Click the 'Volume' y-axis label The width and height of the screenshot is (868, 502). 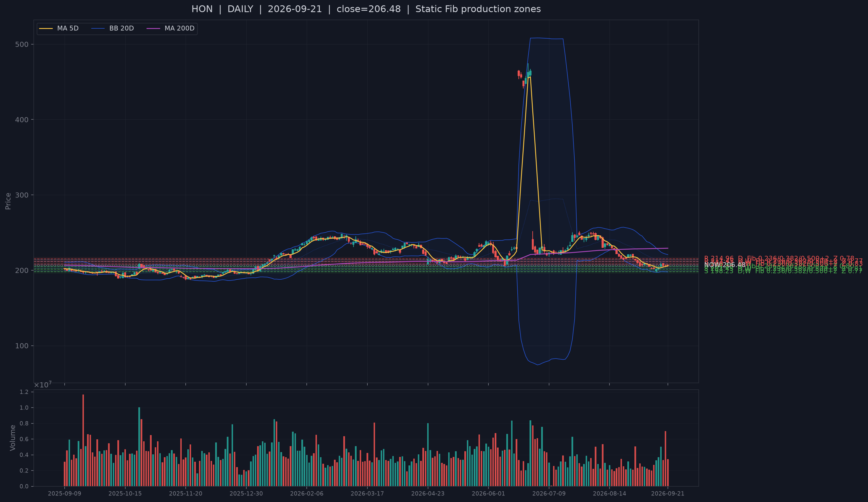point(13,438)
